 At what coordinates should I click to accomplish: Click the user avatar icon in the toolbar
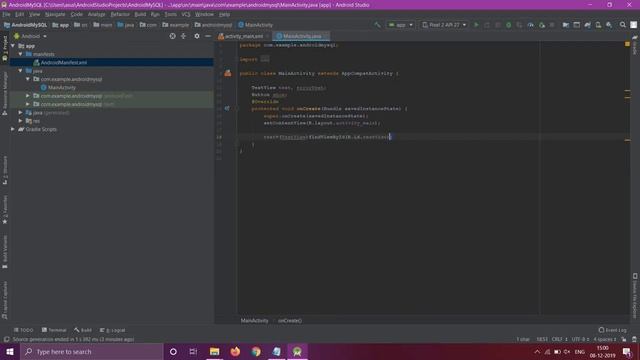[633, 25]
